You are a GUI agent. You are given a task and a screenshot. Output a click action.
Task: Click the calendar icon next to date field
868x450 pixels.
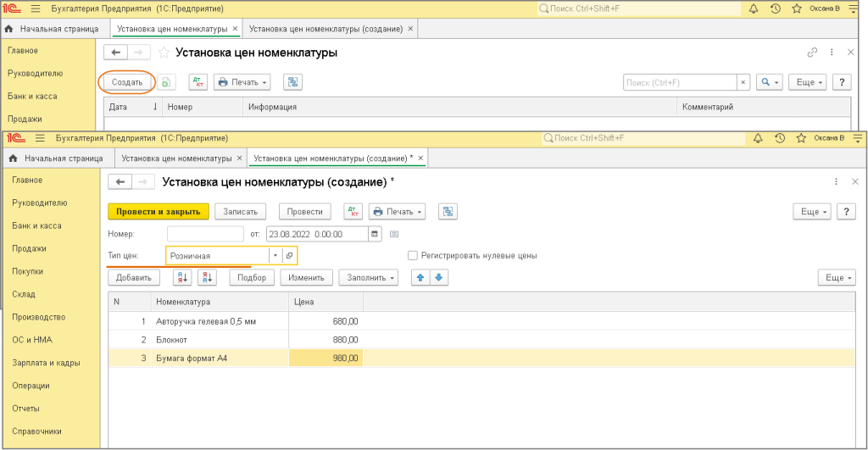tap(375, 234)
